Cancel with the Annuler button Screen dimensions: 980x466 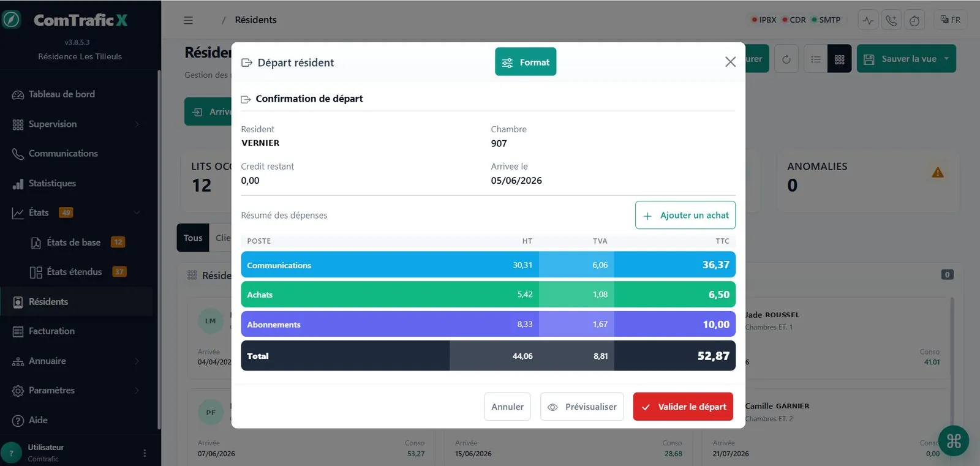pos(507,407)
